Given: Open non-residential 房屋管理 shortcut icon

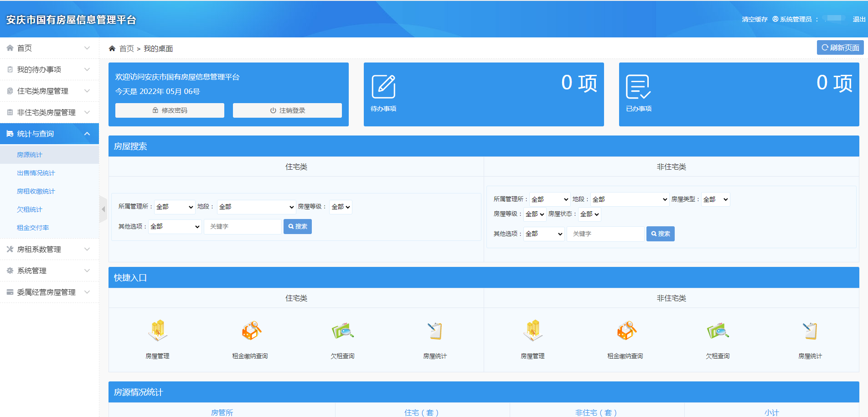Looking at the screenshot, I should pyautogui.click(x=532, y=331).
